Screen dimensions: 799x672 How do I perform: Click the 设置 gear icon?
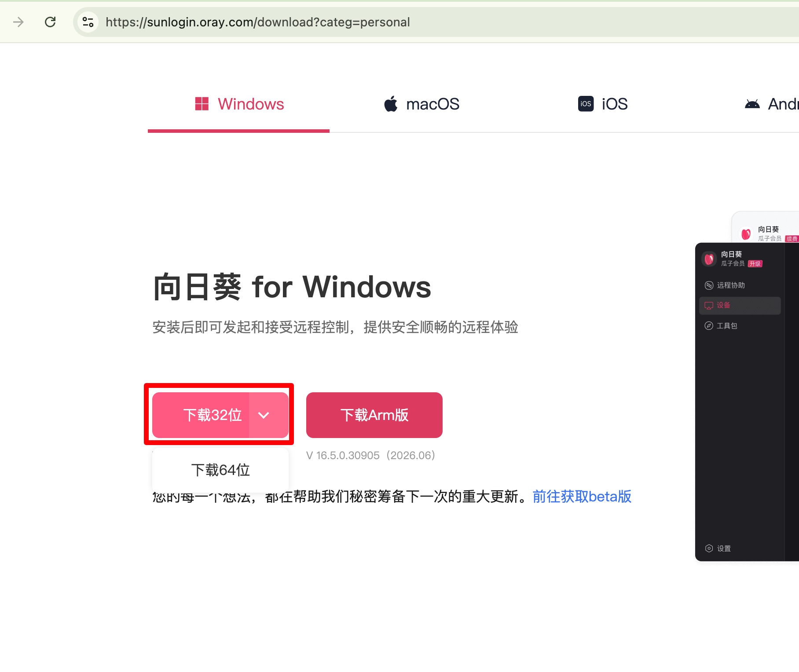709,548
